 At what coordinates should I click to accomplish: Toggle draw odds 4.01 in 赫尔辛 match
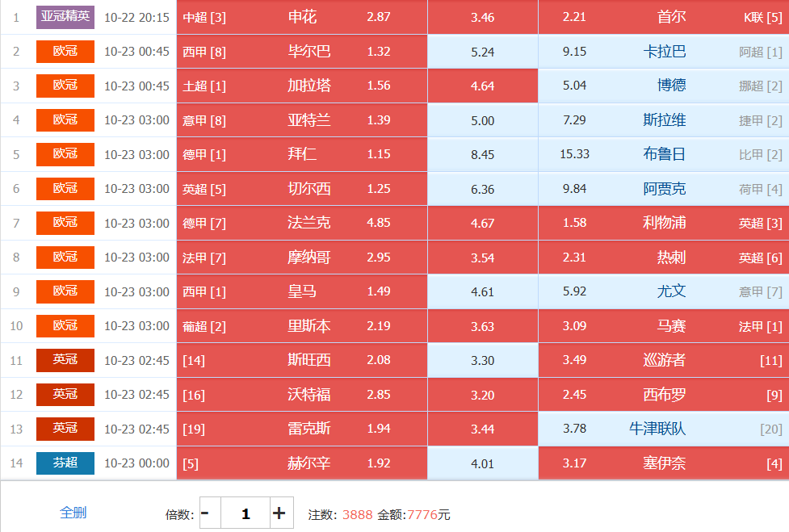point(482,463)
